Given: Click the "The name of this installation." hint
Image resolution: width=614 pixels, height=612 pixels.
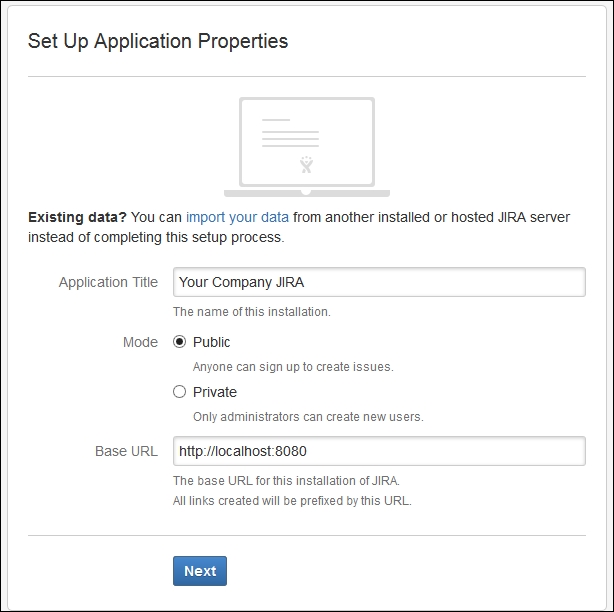Looking at the screenshot, I should click(x=251, y=312).
